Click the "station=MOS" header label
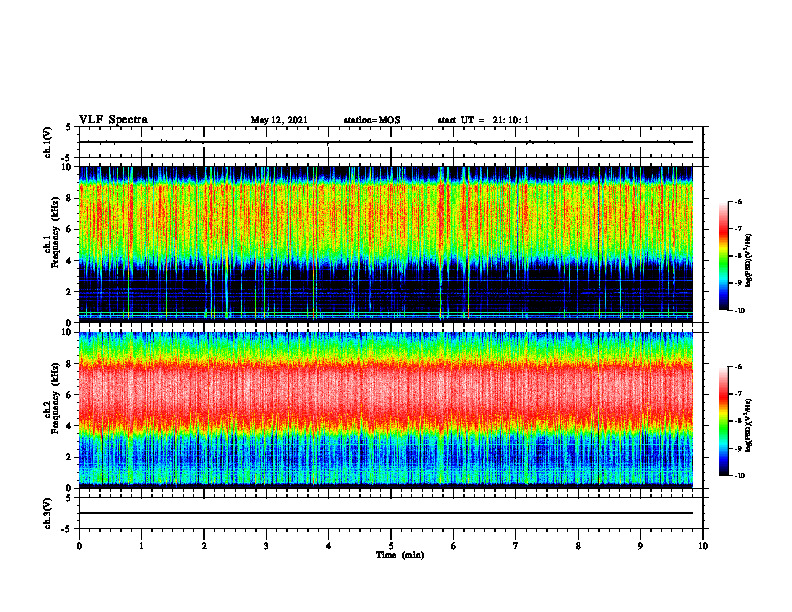The height and width of the screenshot is (612, 792). tap(372, 120)
